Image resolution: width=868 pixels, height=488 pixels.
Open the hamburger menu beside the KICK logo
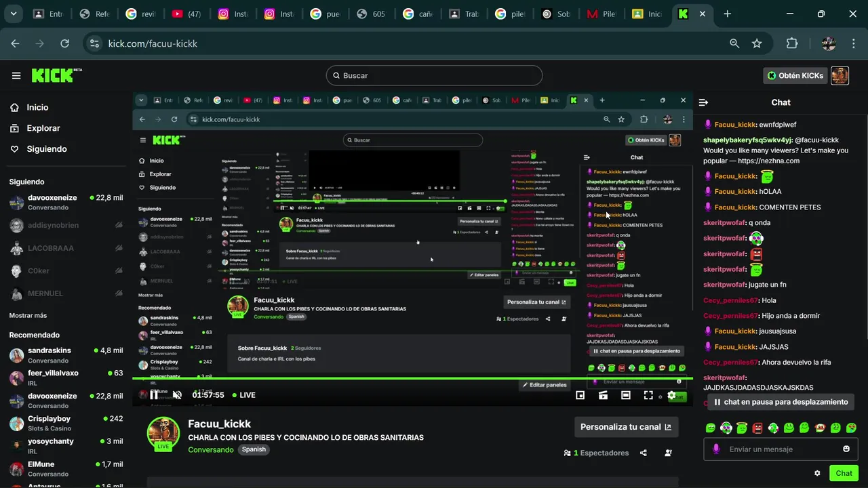click(16, 75)
